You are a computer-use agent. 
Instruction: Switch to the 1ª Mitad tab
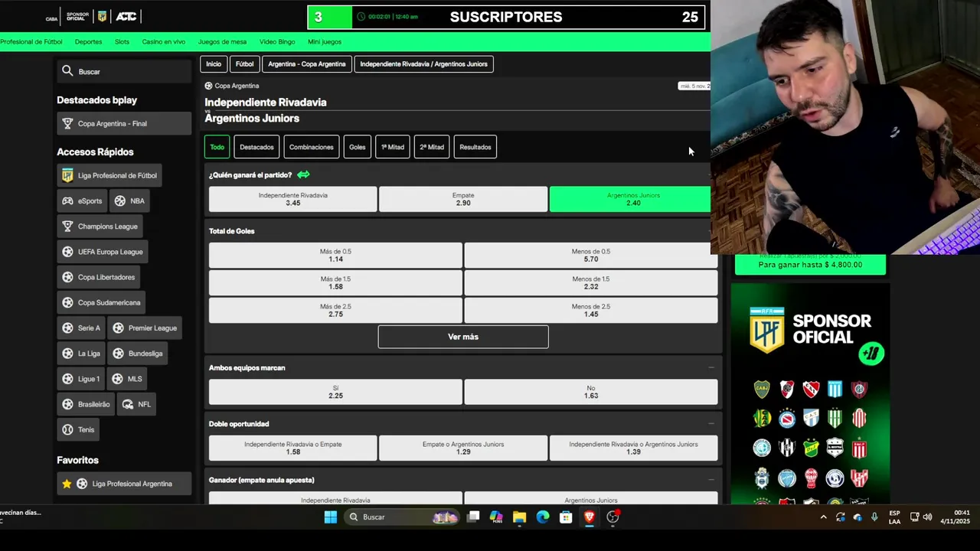coord(393,147)
